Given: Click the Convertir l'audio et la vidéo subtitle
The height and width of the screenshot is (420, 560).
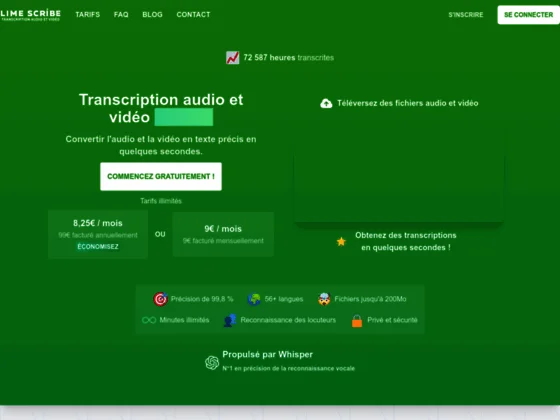Looking at the screenshot, I should point(161,145).
